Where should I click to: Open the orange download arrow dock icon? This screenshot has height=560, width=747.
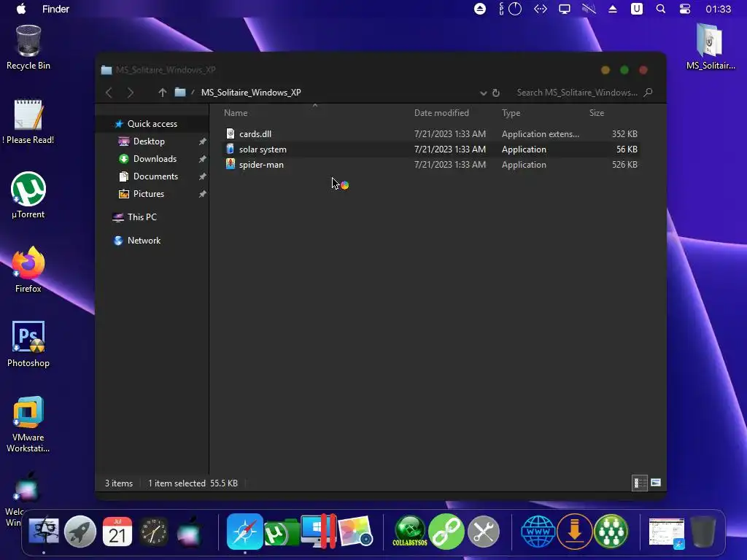[x=575, y=532]
